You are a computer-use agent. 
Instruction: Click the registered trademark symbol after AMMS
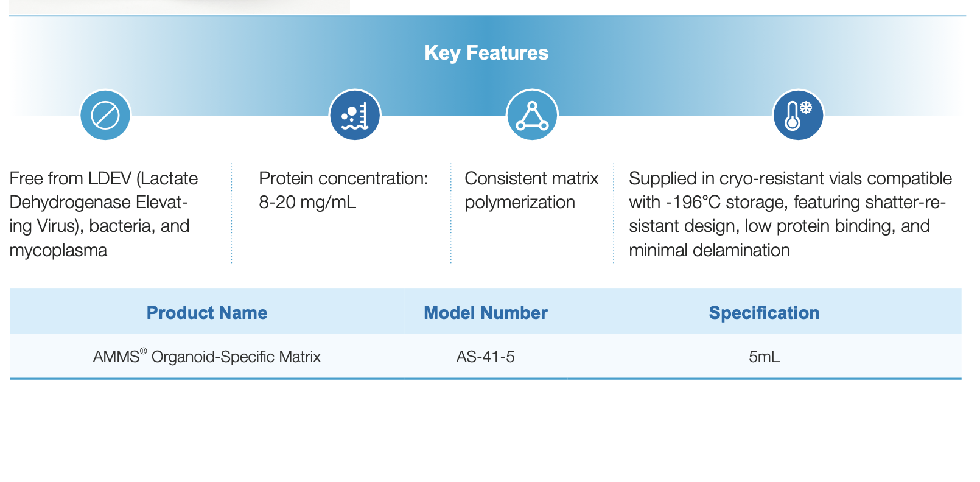(x=144, y=351)
